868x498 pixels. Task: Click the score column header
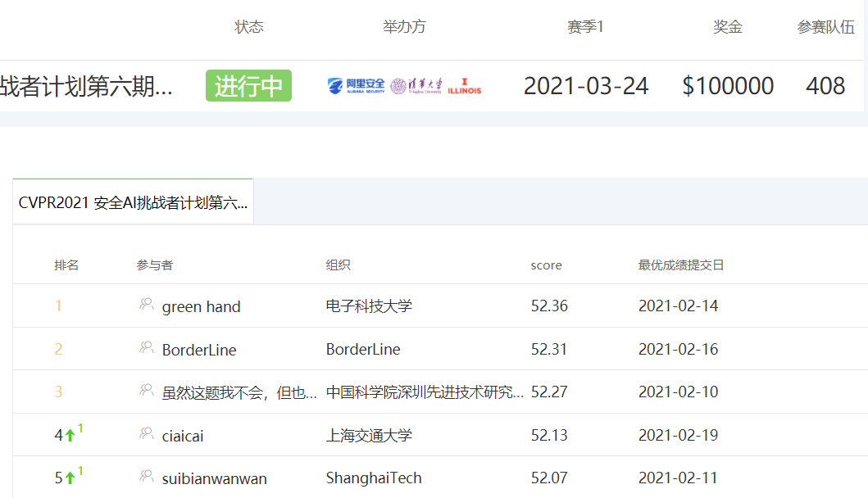[x=547, y=265]
